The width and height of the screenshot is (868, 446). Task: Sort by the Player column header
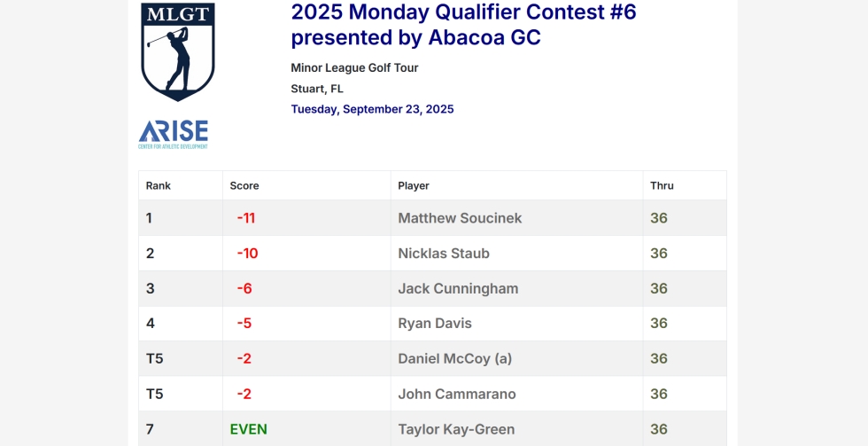coord(414,186)
